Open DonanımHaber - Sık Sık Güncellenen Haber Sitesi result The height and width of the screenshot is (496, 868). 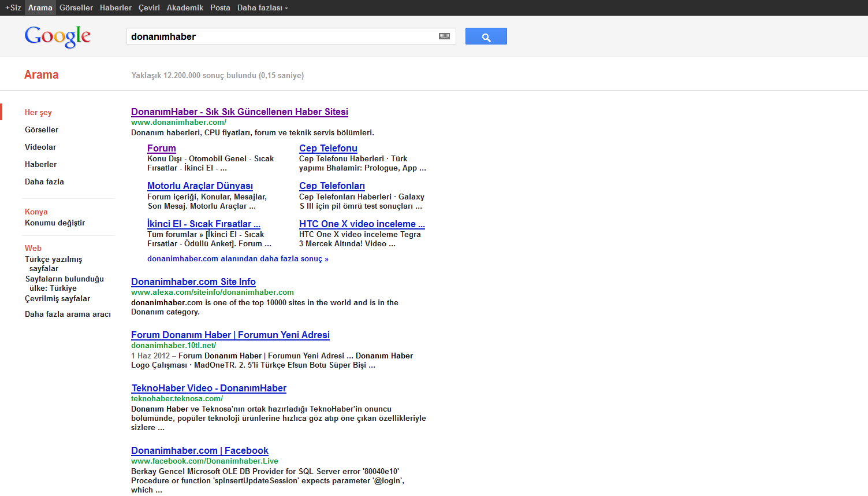[240, 112]
